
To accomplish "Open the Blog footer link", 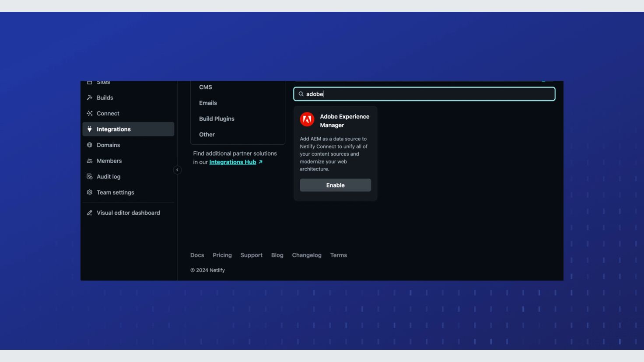I will [x=277, y=255].
